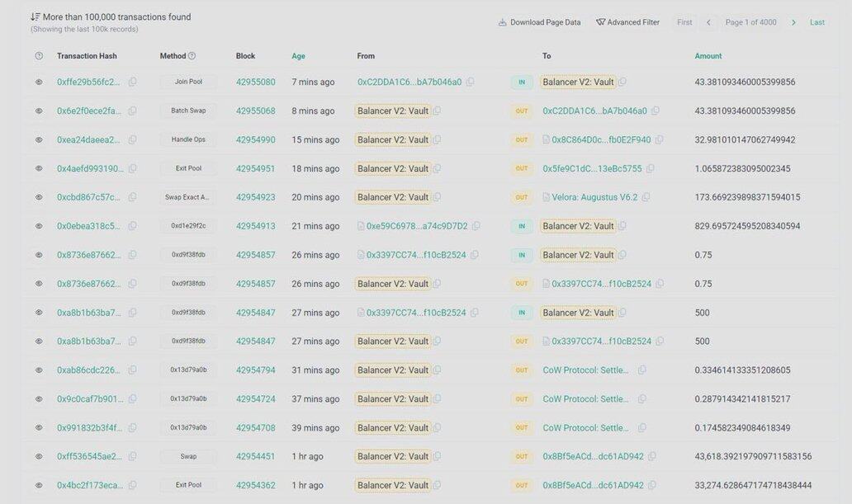Switch Age column to date format

(x=298, y=56)
